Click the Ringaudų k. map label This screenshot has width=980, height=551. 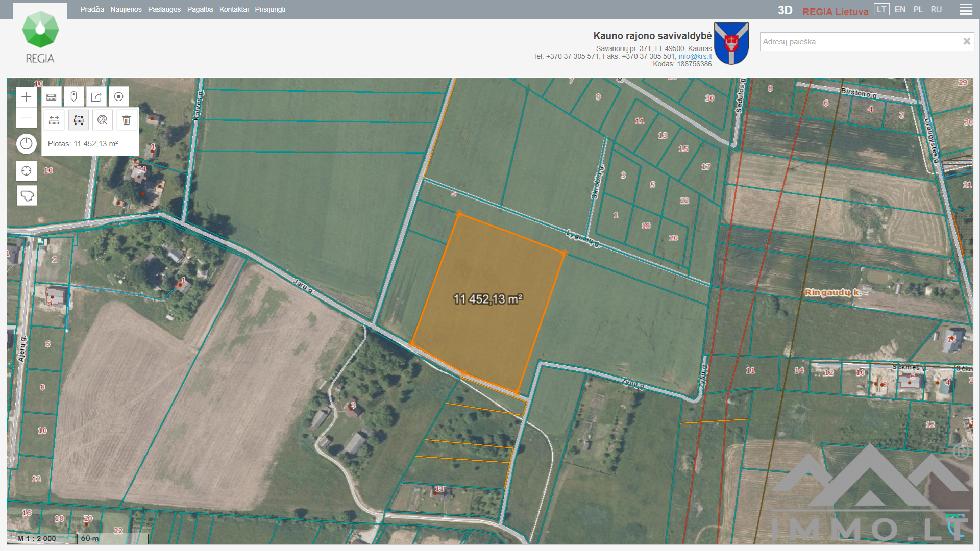[832, 292]
